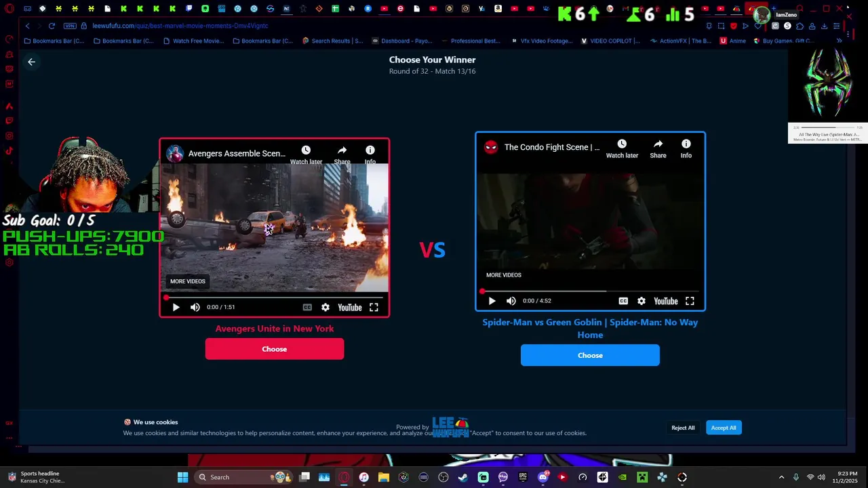Play the Avengers Assemble video
This screenshot has height=488, width=868.
pyautogui.click(x=176, y=307)
